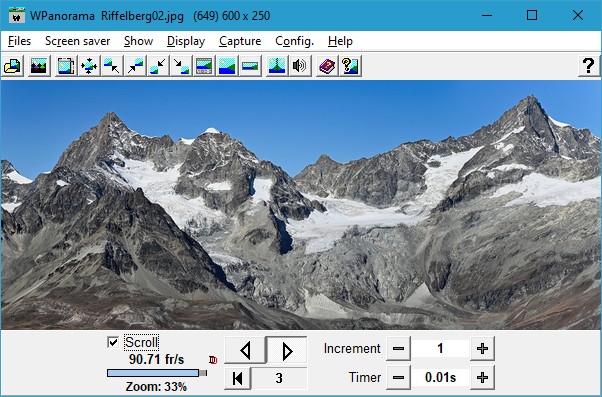Click the Zoom: 33% label

click(x=156, y=386)
